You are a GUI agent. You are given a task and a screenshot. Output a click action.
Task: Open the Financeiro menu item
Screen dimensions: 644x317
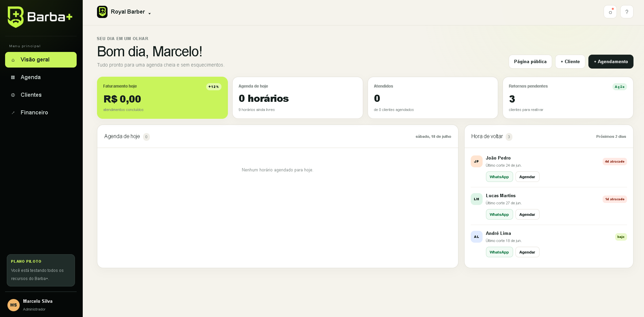41,113
